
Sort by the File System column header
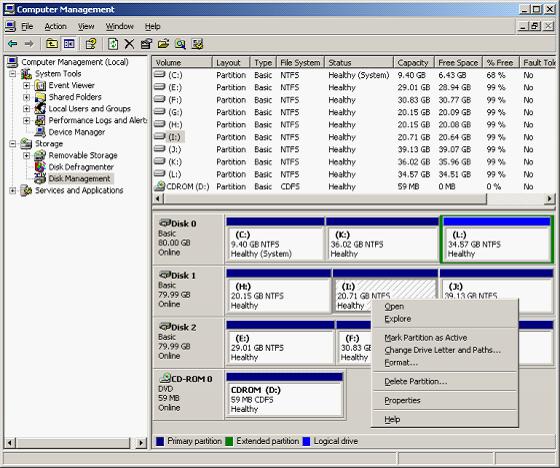tap(300, 63)
